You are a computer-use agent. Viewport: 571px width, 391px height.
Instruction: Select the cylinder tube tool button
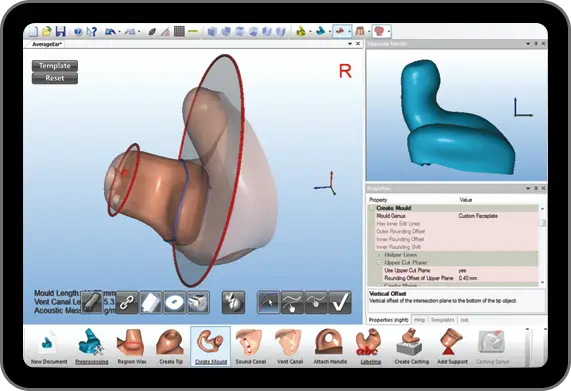(92, 302)
